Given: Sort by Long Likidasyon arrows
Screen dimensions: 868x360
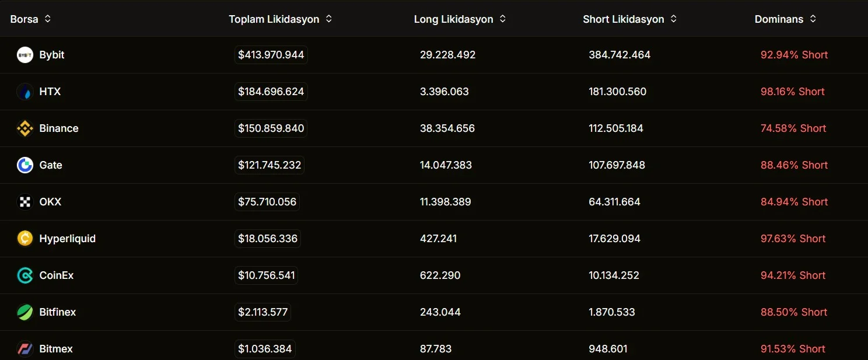Looking at the screenshot, I should [503, 19].
